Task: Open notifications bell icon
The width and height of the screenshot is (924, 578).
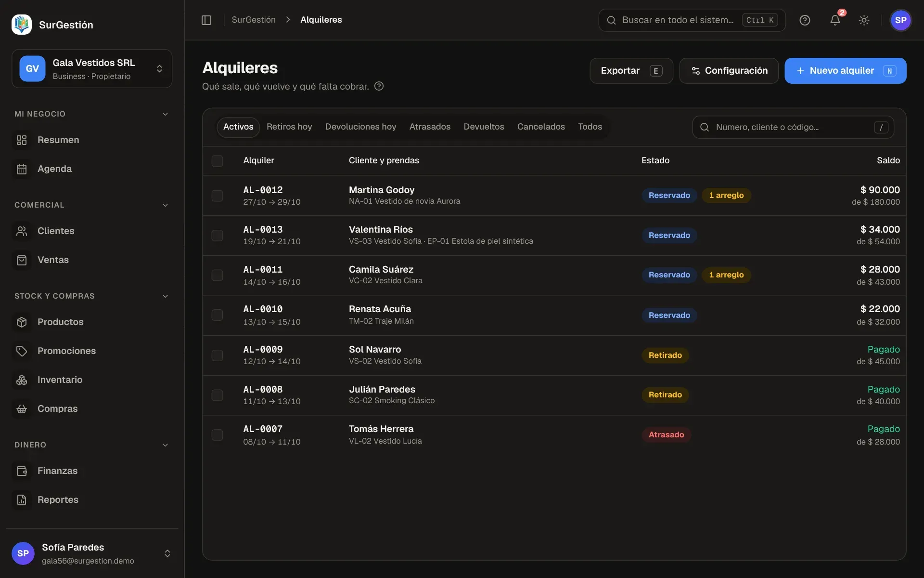Action: (835, 20)
